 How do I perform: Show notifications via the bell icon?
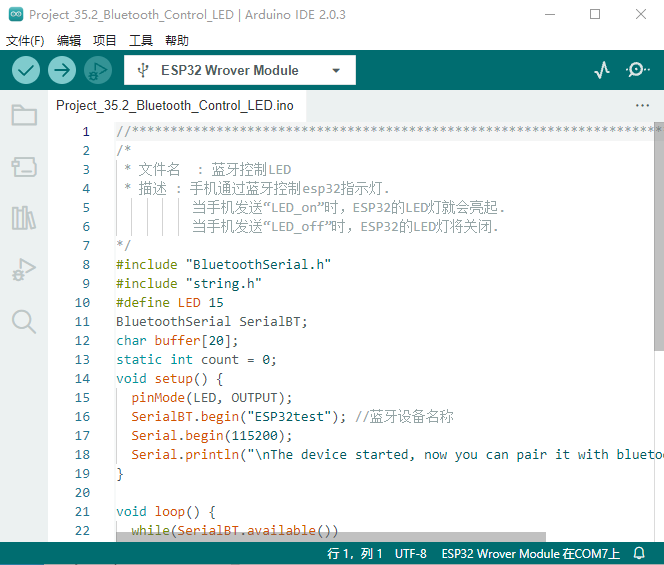[640, 553]
